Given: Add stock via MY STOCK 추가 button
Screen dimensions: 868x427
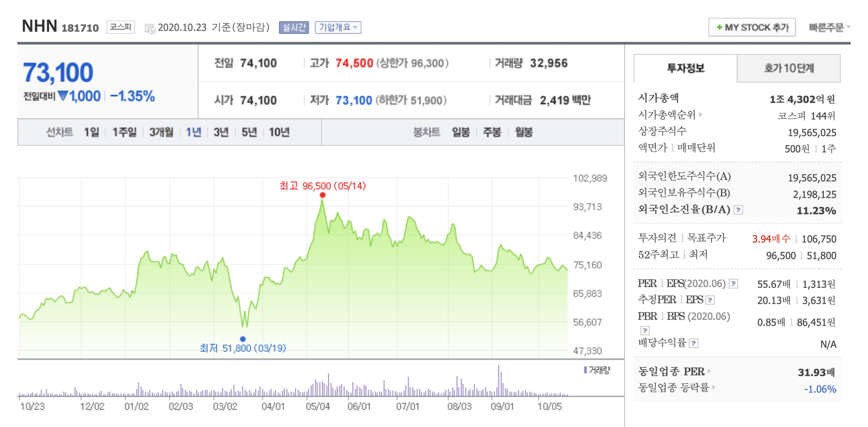Looking at the screenshot, I should pos(752,28).
